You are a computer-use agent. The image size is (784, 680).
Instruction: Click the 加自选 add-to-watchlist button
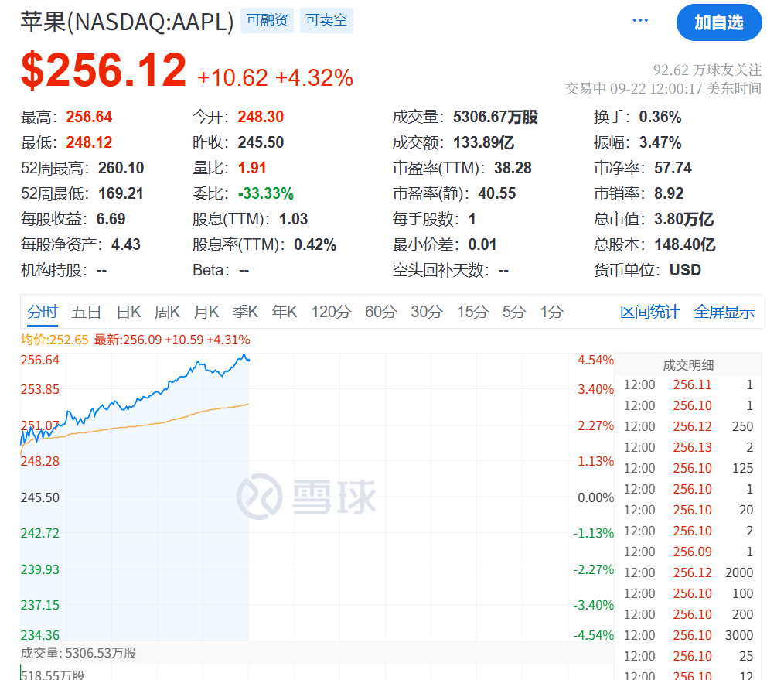tap(719, 22)
